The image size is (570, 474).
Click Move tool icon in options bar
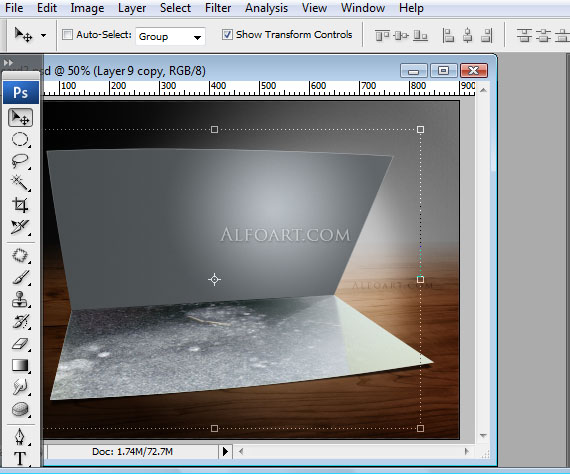(24, 35)
